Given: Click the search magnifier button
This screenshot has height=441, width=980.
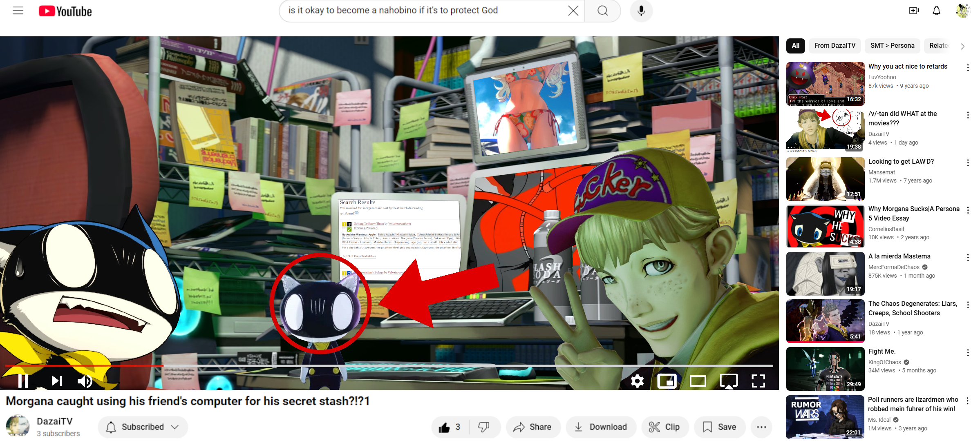Looking at the screenshot, I should point(602,11).
